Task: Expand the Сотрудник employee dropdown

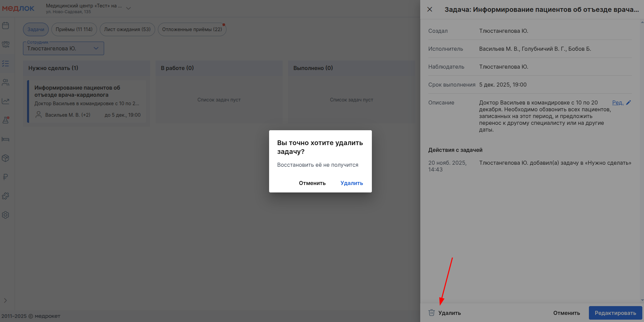Action: pyautogui.click(x=96, y=48)
